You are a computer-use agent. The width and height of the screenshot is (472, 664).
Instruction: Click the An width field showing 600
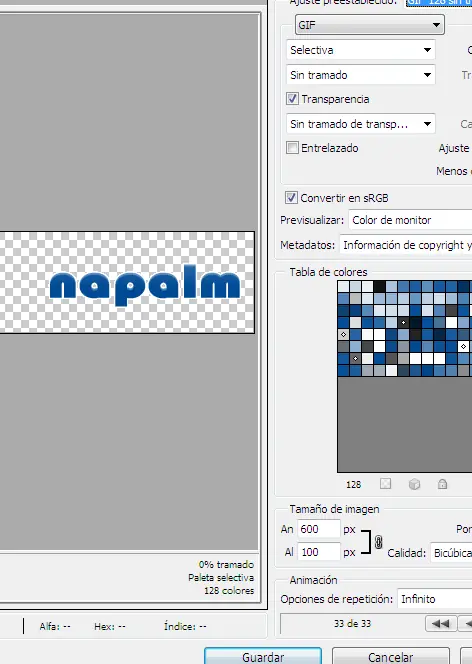coord(319,529)
